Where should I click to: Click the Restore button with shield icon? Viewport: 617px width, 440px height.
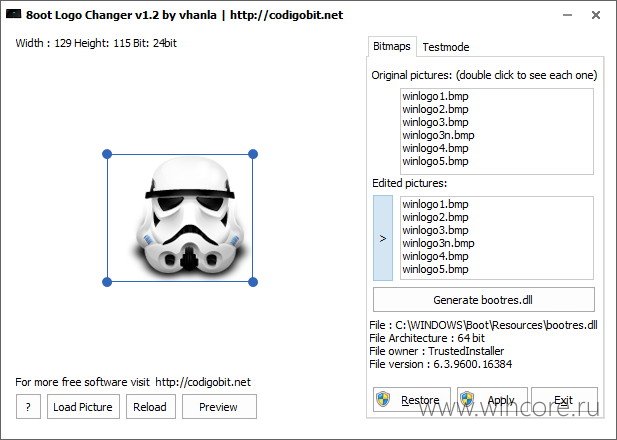[412, 399]
